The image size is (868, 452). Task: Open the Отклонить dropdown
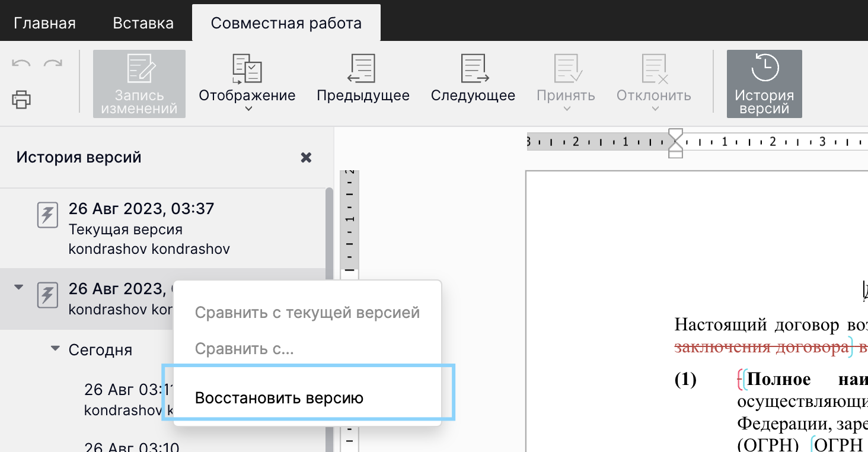click(x=654, y=84)
